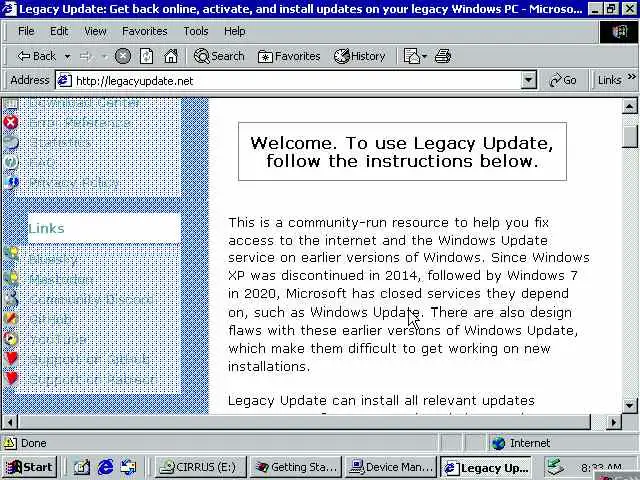Click the Statistics icon in sidebar

pyautogui.click(x=11, y=142)
